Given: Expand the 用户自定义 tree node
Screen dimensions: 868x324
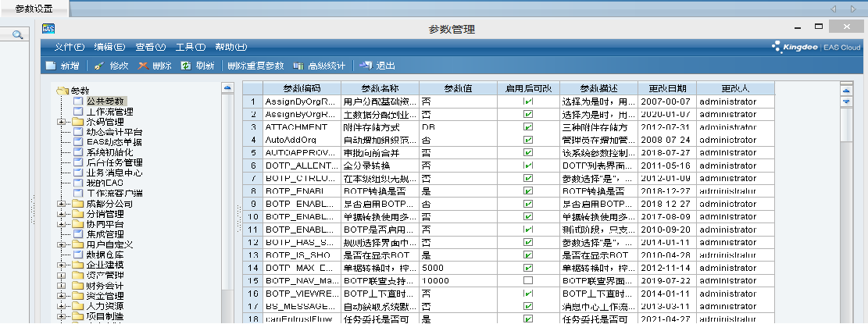Looking at the screenshot, I should coord(62,244).
